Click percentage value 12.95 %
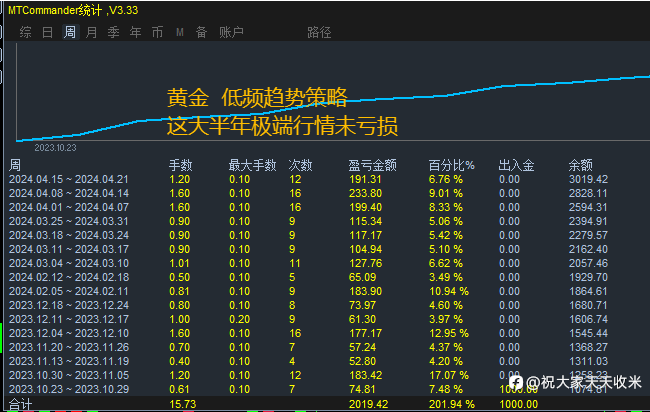This screenshot has height=412, width=650. 449,333
